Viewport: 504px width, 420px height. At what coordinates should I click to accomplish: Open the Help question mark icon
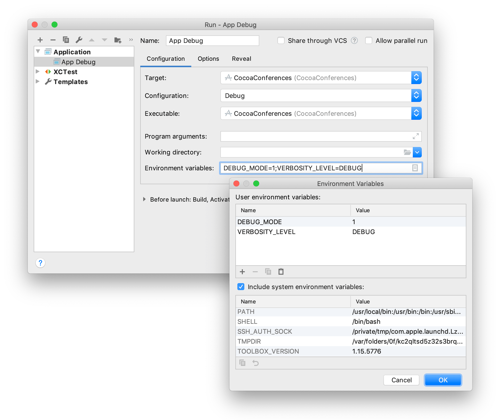pos(40,263)
